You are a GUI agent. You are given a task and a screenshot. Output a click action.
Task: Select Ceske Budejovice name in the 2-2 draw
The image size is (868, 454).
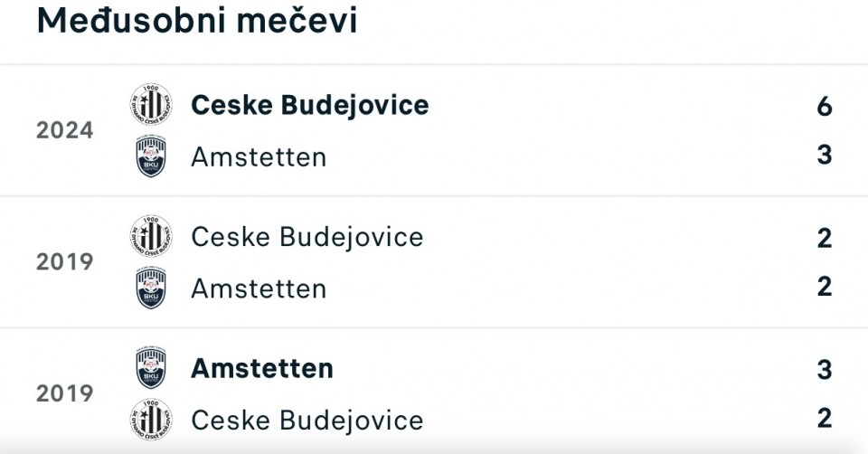click(307, 237)
